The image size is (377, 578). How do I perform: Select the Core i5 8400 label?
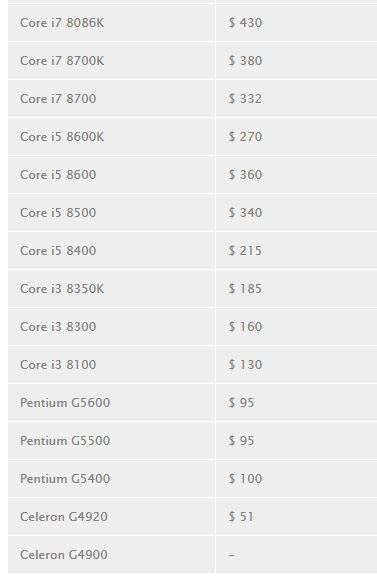(58, 250)
